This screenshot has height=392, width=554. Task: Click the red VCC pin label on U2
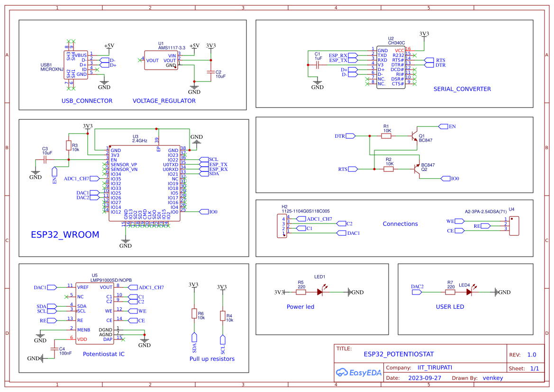(x=400, y=50)
